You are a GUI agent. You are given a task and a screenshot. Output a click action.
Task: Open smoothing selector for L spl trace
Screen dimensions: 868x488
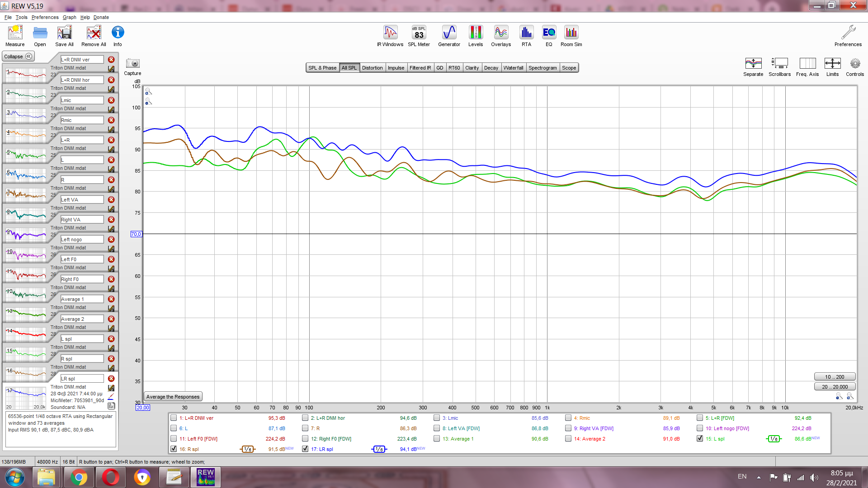click(774, 439)
